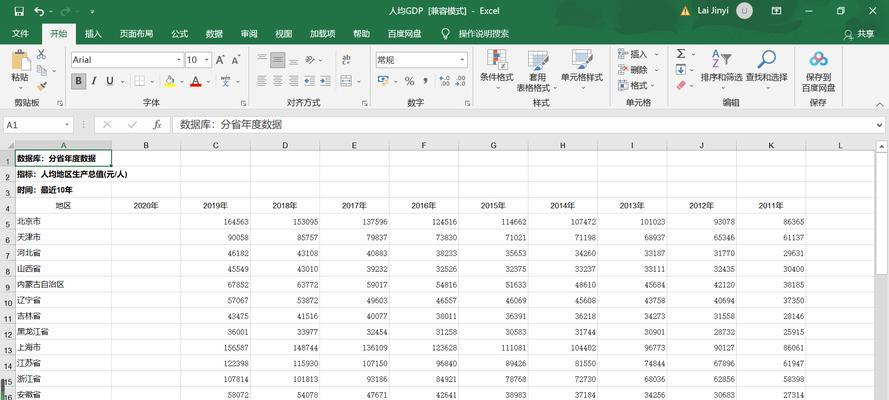
Task: Apply yellow fill color bucket
Action: [x=170, y=82]
